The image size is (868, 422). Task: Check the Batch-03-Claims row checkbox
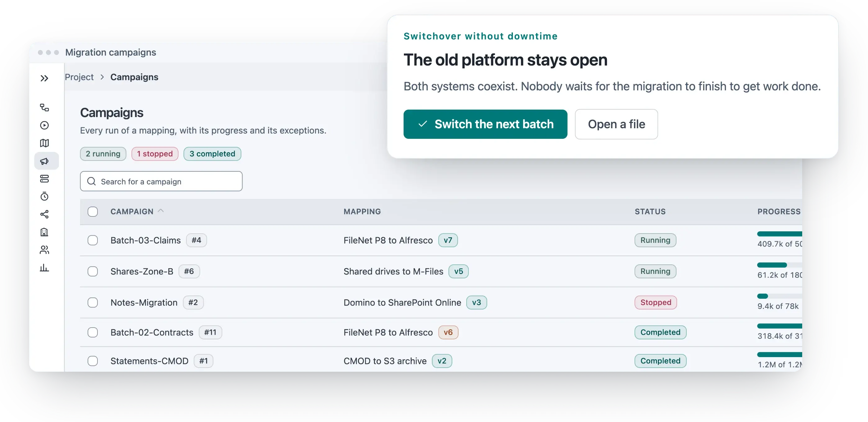tap(93, 240)
